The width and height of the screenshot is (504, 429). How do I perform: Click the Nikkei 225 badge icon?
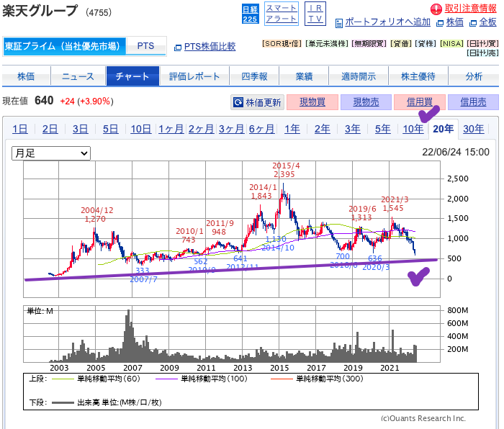[250, 14]
